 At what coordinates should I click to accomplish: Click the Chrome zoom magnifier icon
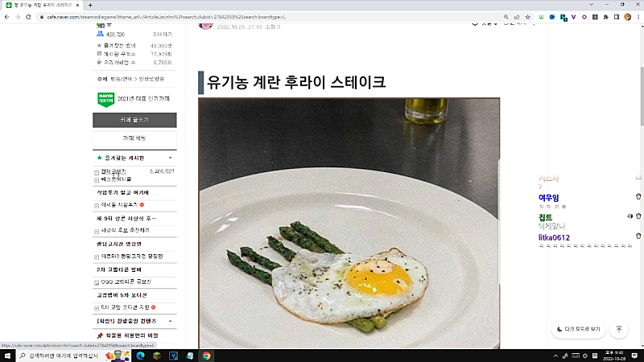(x=506, y=17)
